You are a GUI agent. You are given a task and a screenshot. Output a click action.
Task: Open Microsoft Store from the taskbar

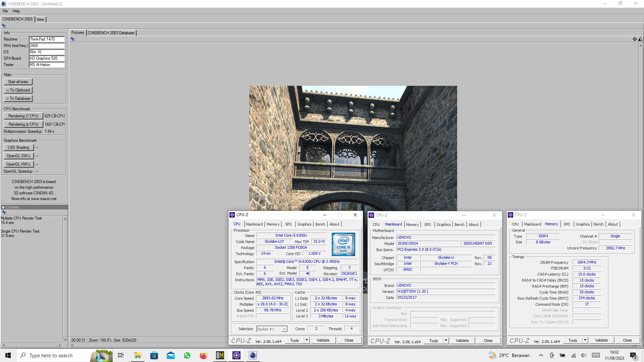154,355
